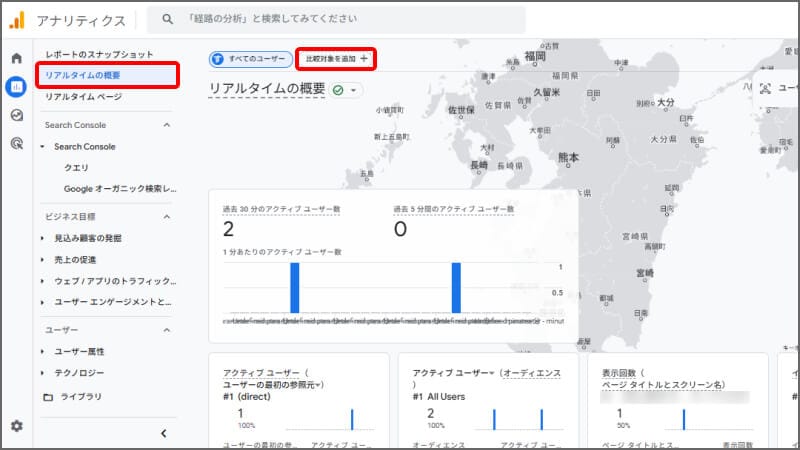This screenshot has width=800, height=450.
Task: Select the Reports bar chart icon
Action: tap(16, 87)
